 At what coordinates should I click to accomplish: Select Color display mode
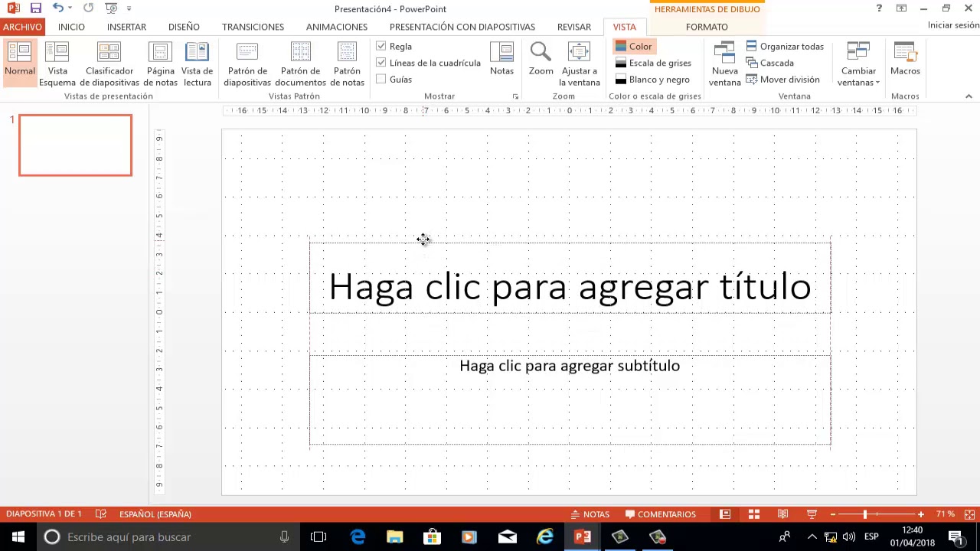click(634, 46)
